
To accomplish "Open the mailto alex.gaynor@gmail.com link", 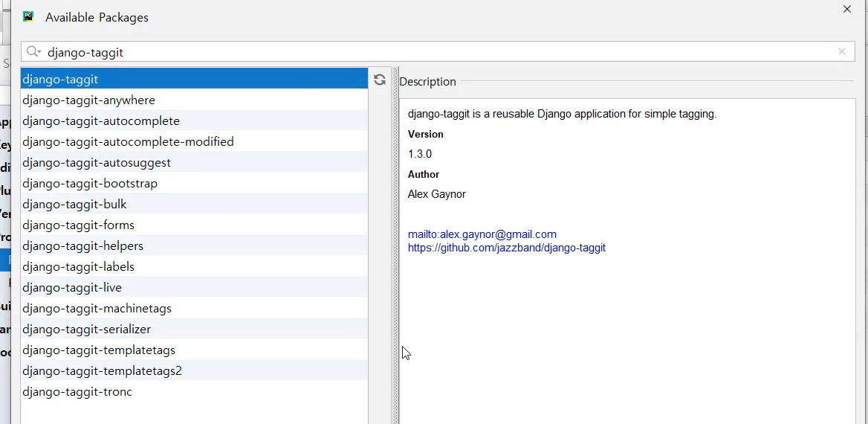I will pyautogui.click(x=482, y=234).
